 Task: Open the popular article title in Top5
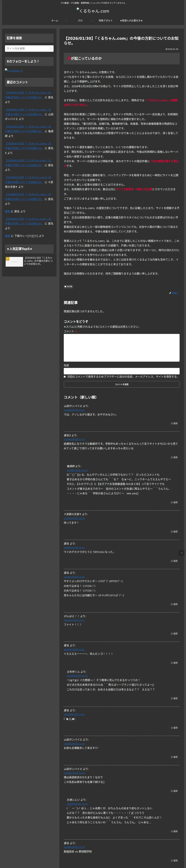pyautogui.click(x=39, y=261)
